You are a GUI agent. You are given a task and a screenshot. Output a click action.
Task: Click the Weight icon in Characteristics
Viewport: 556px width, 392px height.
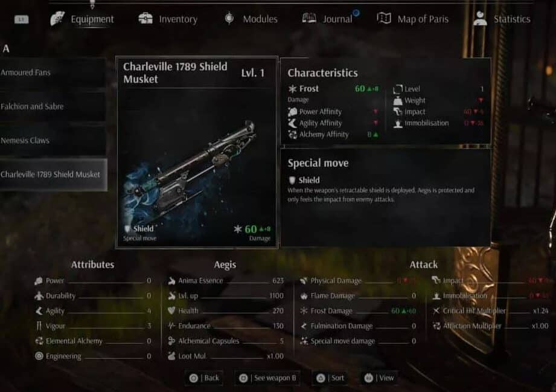coord(398,100)
